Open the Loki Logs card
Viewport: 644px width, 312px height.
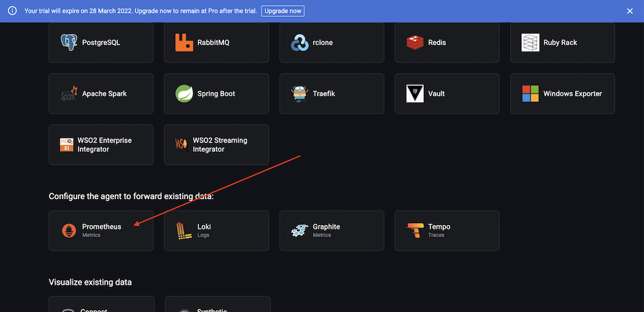click(x=216, y=231)
